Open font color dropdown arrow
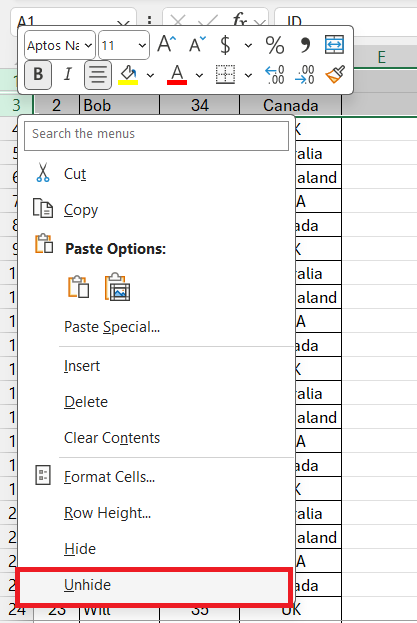Screen dimensions: 417x623 199,75
